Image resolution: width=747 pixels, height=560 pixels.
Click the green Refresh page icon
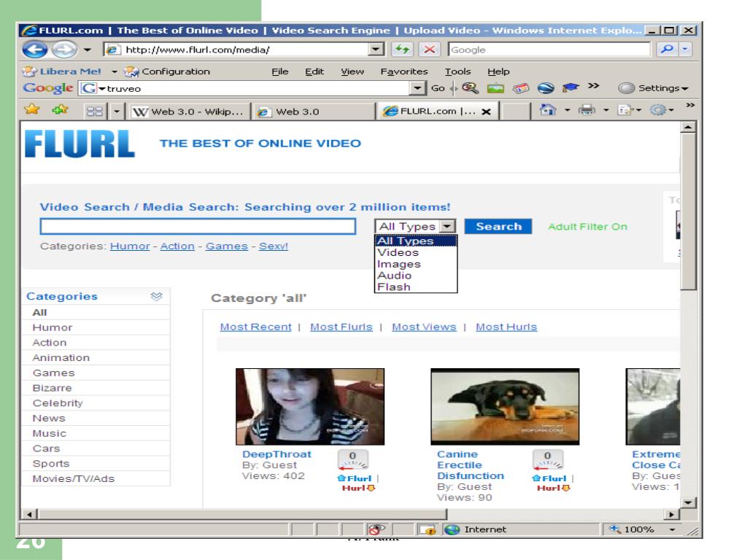402,49
